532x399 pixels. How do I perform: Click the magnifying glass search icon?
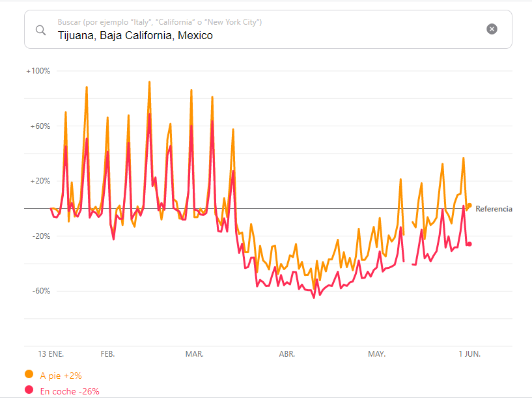point(40,30)
